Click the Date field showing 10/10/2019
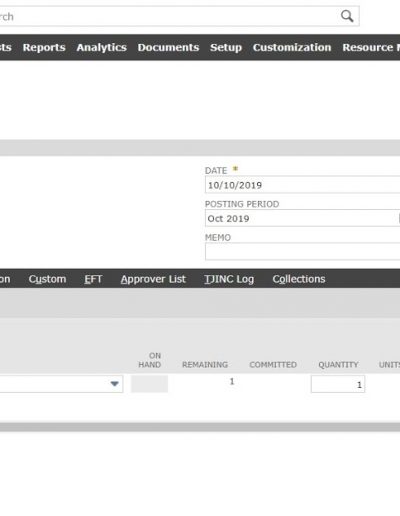 302,185
